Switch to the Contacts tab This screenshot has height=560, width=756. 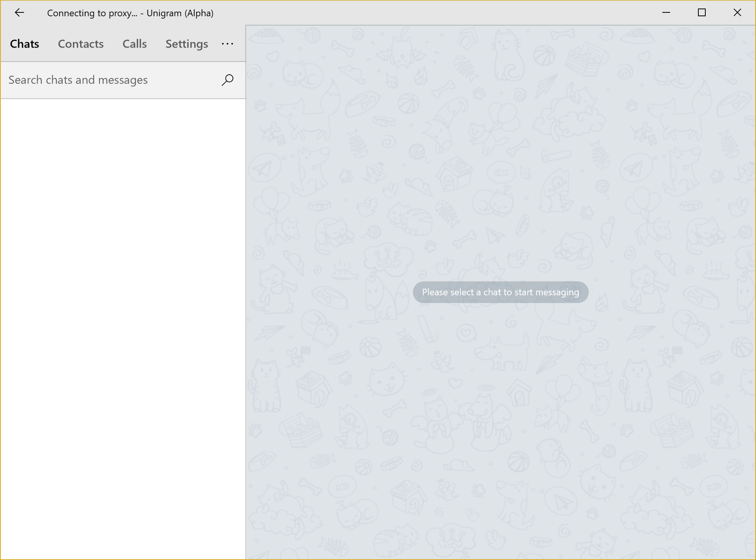point(80,44)
